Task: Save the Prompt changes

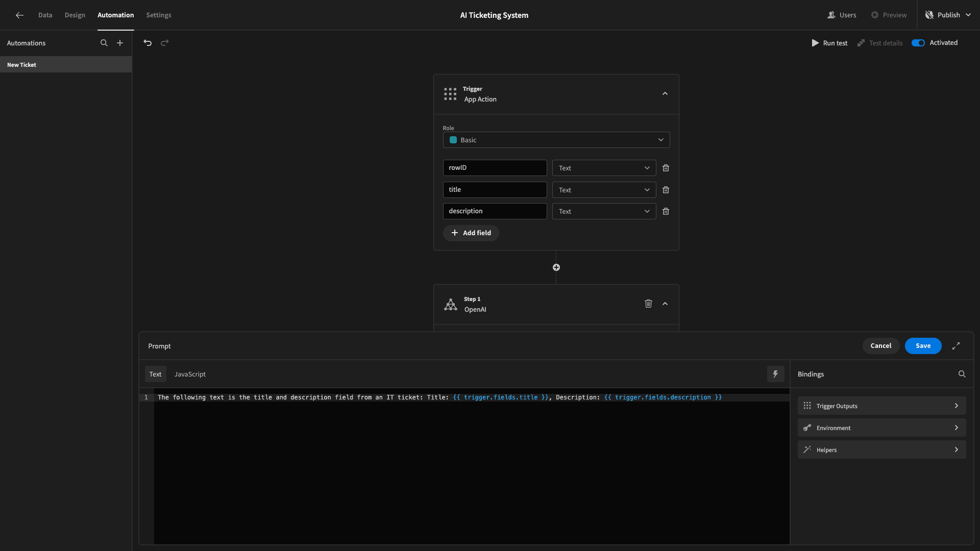Action: point(923,346)
